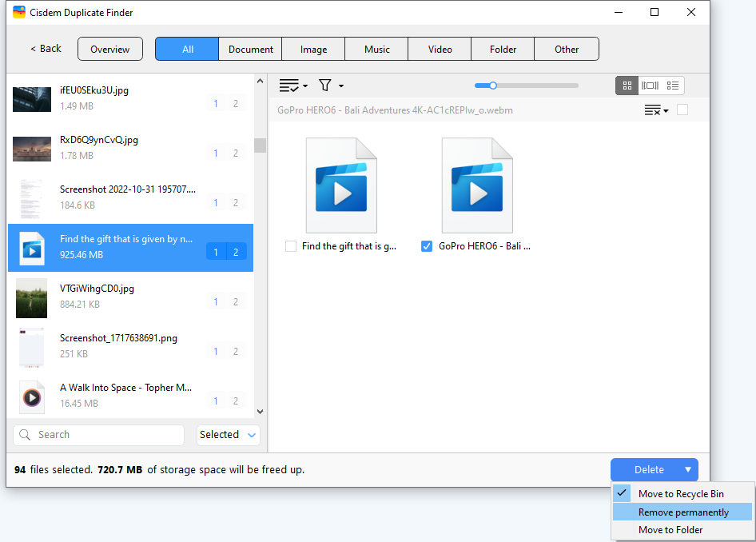Click the search magnifier icon
The height and width of the screenshot is (542, 756).
coord(26,435)
